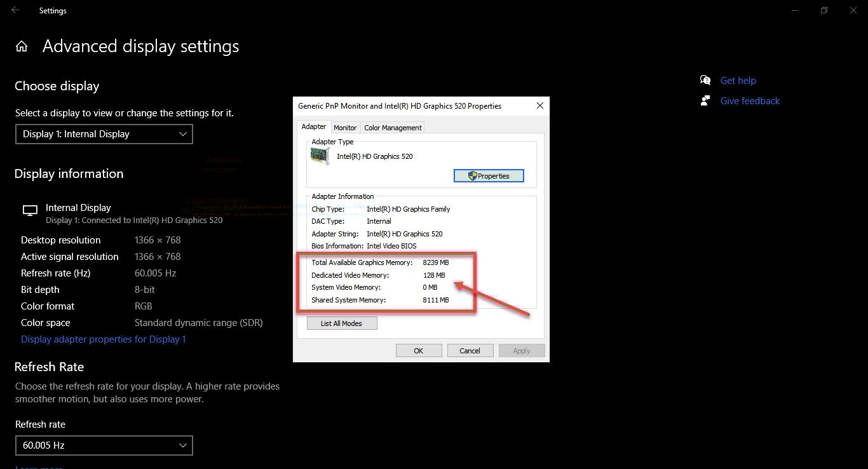Click the monitor icon beside Internal Display
Viewport: 868px width, 469px height.
(29, 210)
